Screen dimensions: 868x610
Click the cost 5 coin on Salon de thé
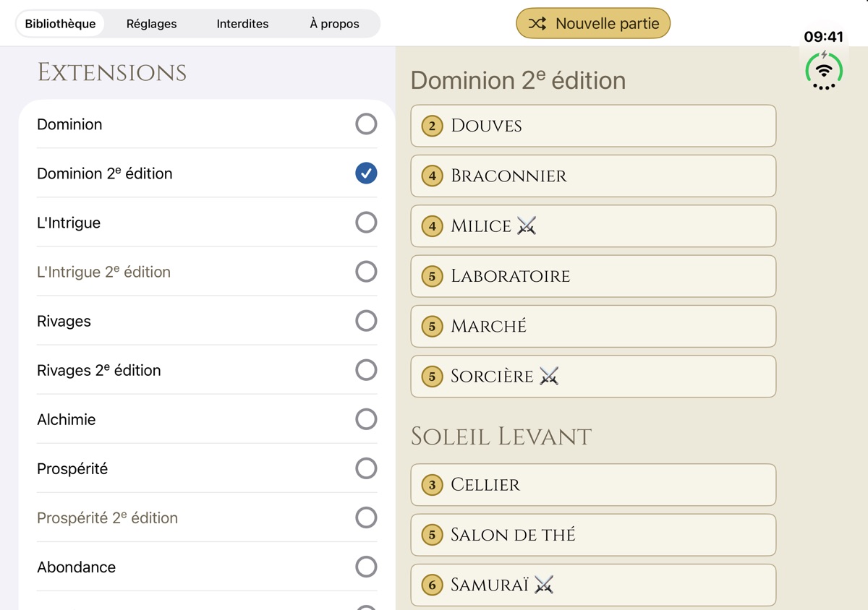[433, 535]
